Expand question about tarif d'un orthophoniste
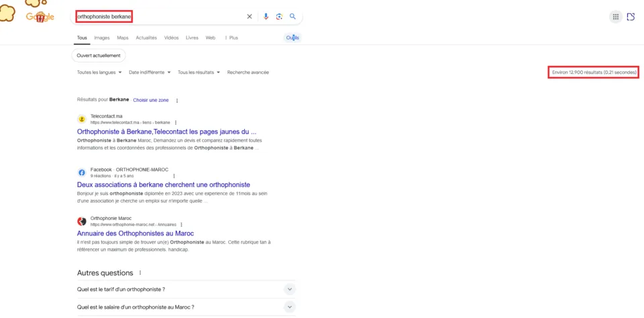 click(186, 289)
